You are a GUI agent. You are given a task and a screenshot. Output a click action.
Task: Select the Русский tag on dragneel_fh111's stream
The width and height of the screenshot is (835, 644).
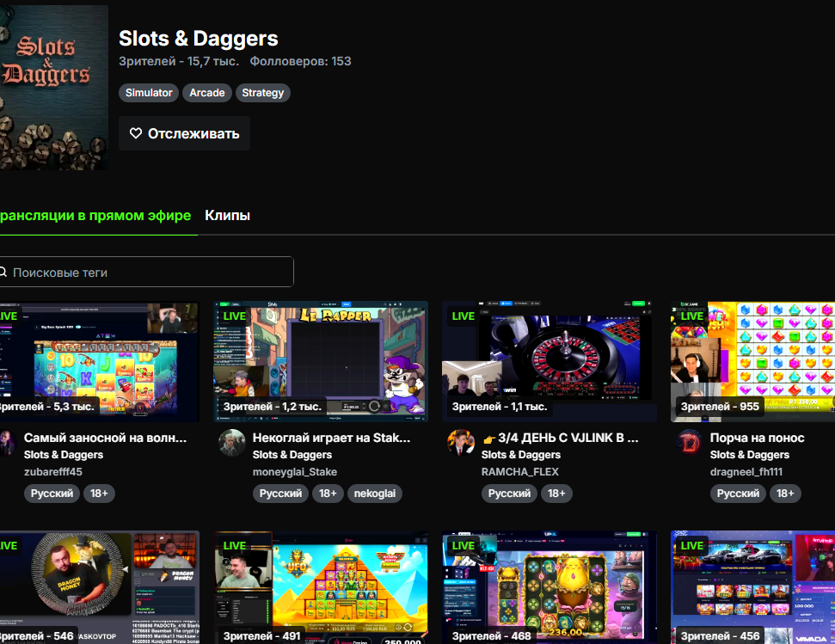[x=738, y=494]
